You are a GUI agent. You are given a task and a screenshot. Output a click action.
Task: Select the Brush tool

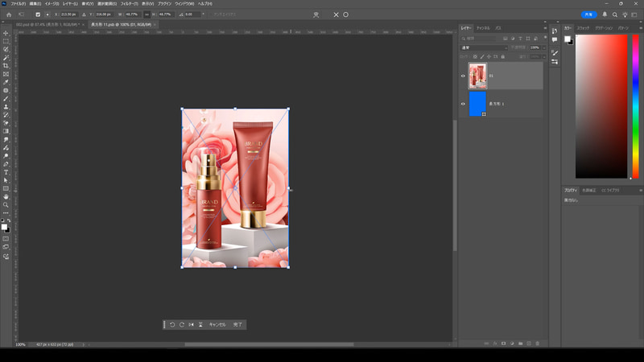[x=6, y=98]
